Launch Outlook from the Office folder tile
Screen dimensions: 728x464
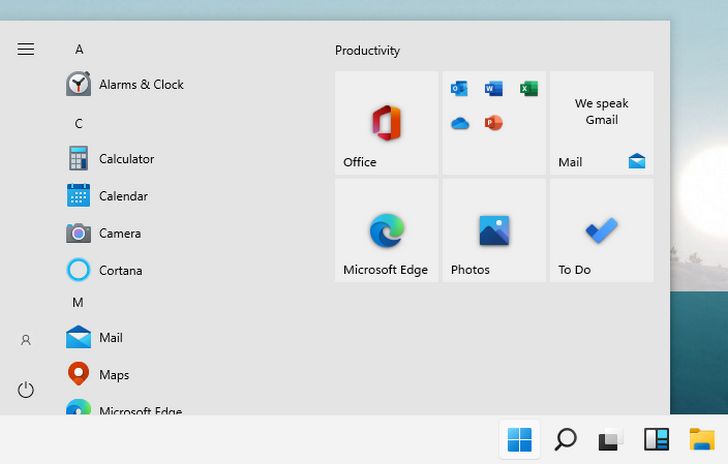(459, 88)
